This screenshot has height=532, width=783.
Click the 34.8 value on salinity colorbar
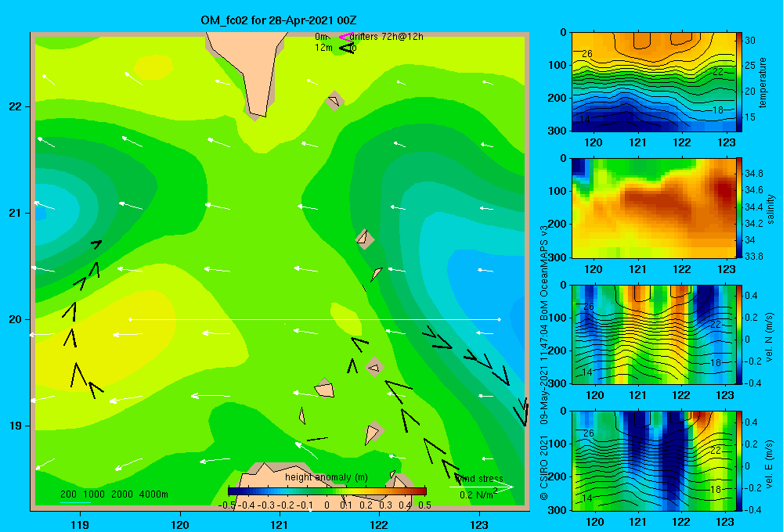pyautogui.click(x=753, y=173)
